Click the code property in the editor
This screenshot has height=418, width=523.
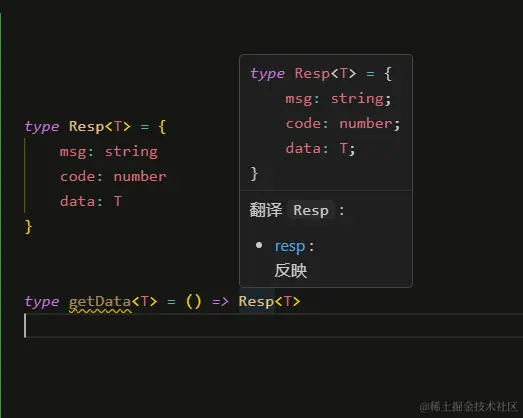point(77,176)
